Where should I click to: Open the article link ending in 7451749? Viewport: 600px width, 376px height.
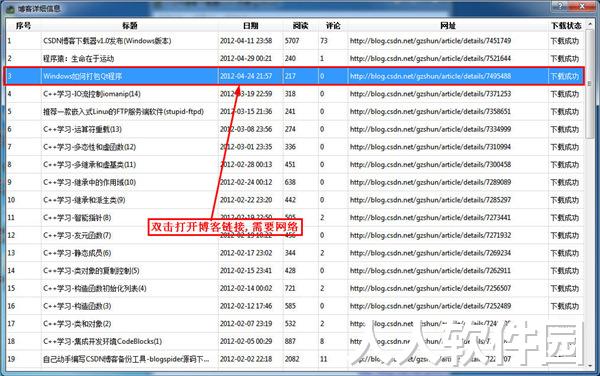point(430,41)
